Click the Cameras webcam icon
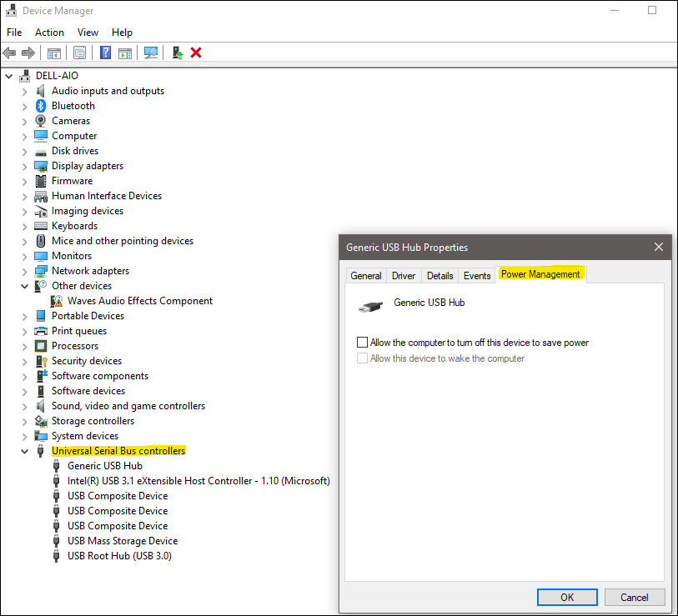 (x=41, y=121)
